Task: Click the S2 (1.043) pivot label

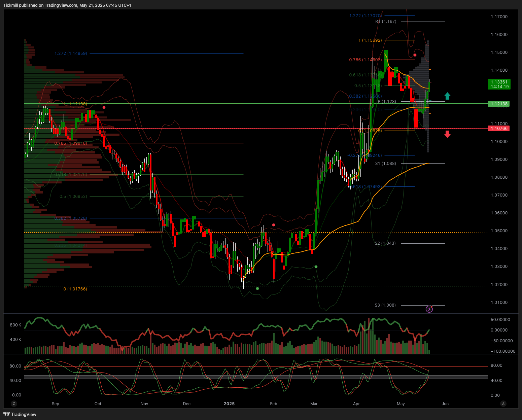Action: tap(385, 243)
